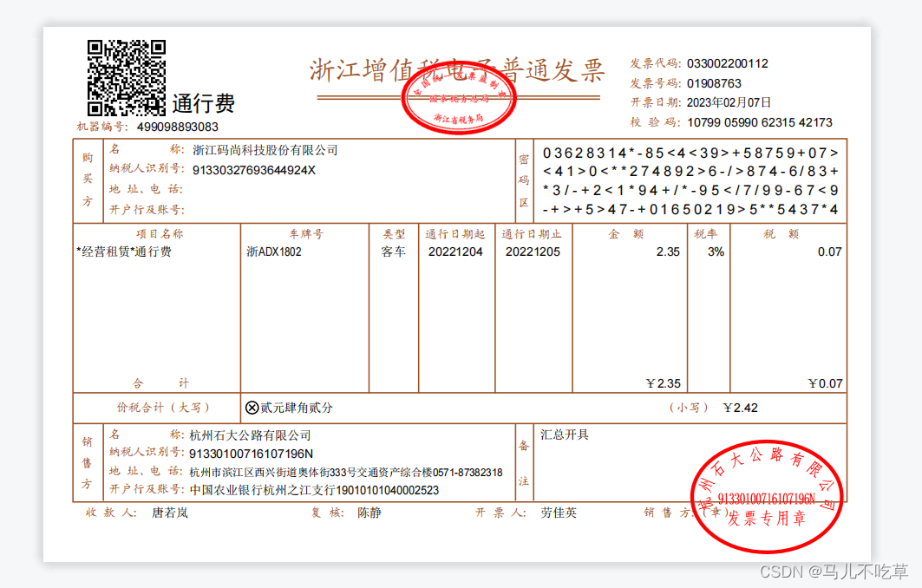Click seller bank account 中国农业银行杭州之江支行
The height and width of the screenshot is (588, 922).
pos(262,490)
